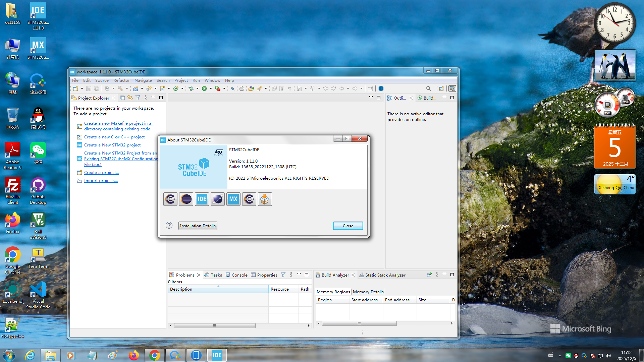Click Create a New STM32 project link

coord(112,145)
